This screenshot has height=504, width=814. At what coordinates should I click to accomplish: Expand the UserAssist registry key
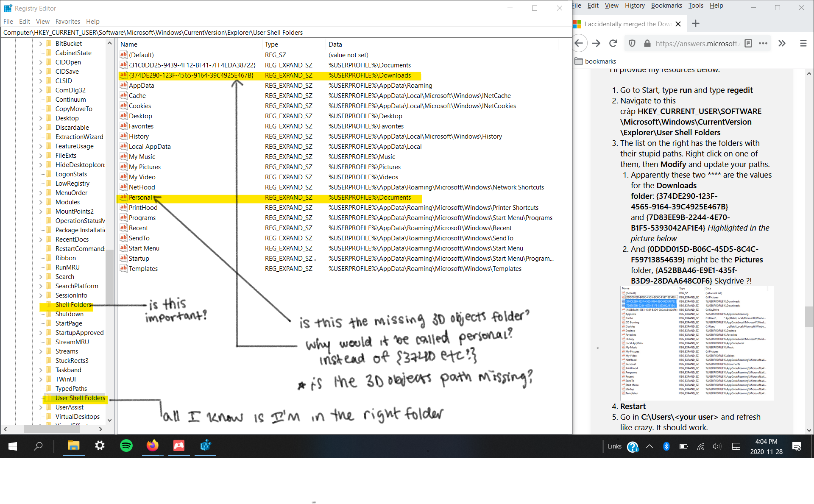click(41, 407)
